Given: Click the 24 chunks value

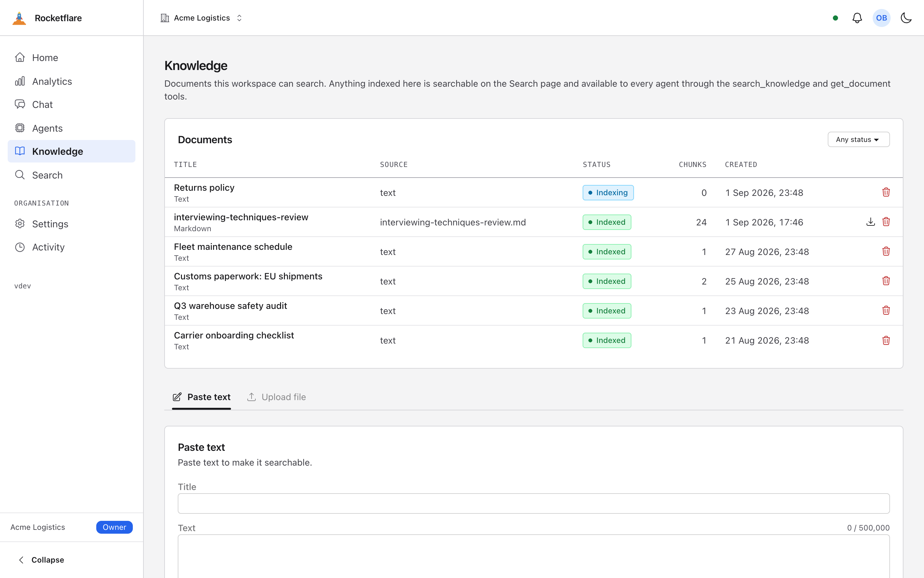Looking at the screenshot, I should 701,223.
